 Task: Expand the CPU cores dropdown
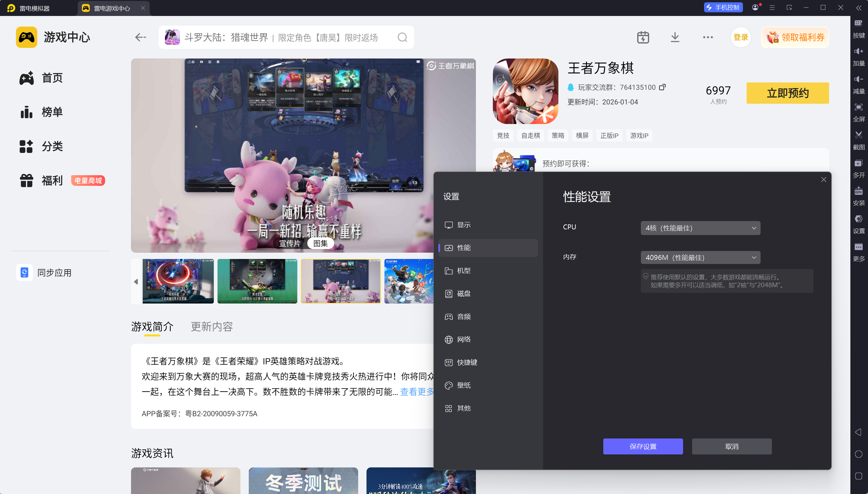click(x=700, y=228)
